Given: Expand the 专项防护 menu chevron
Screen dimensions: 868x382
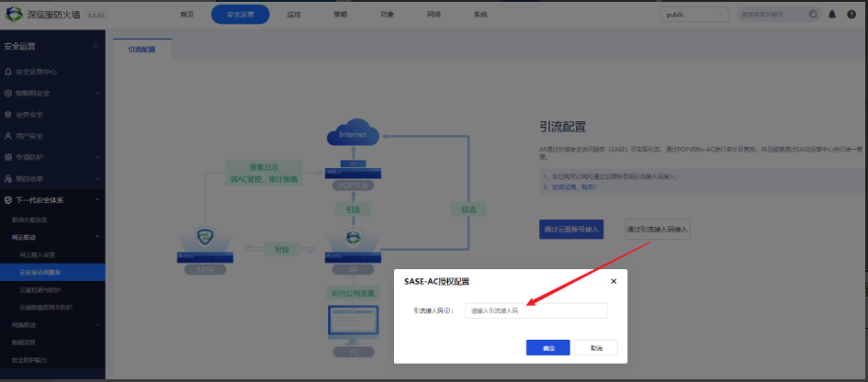Looking at the screenshot, I should coord(97,157).
